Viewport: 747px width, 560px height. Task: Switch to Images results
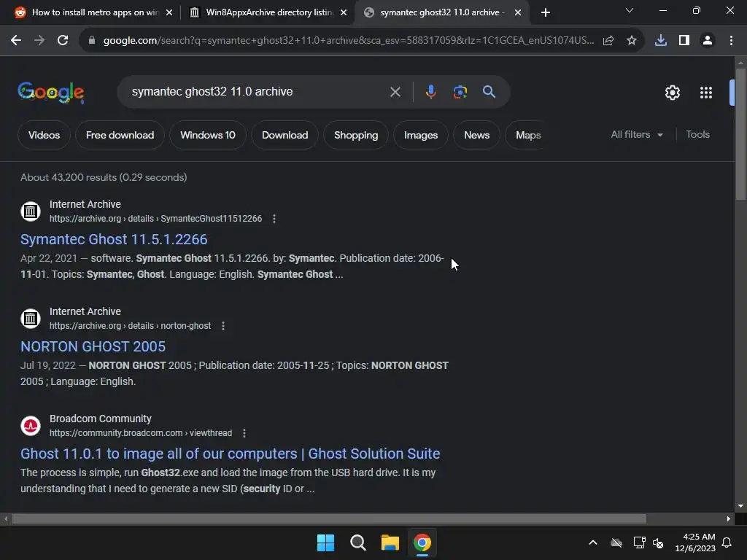pyautogui.click(x=421, y=135)
